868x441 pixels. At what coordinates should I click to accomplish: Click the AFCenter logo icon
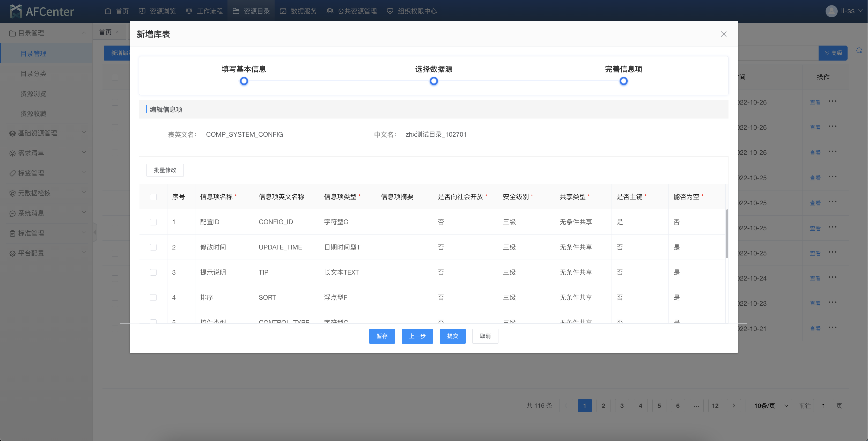tap(16, 11)
